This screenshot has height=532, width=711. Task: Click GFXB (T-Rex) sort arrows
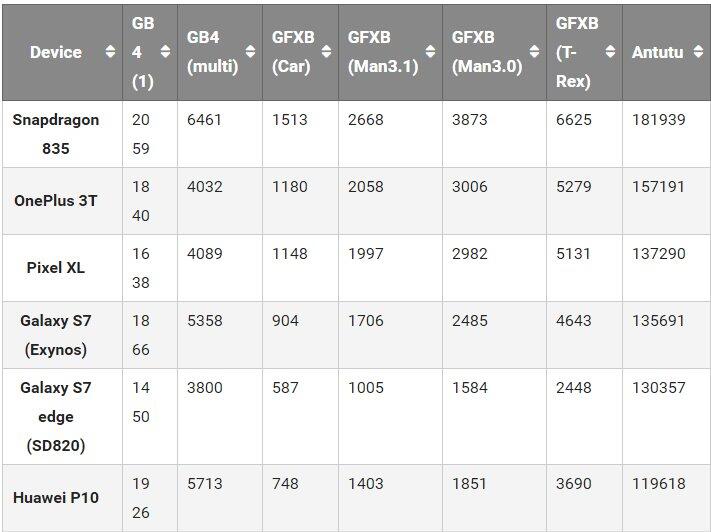tap(610, 52)
